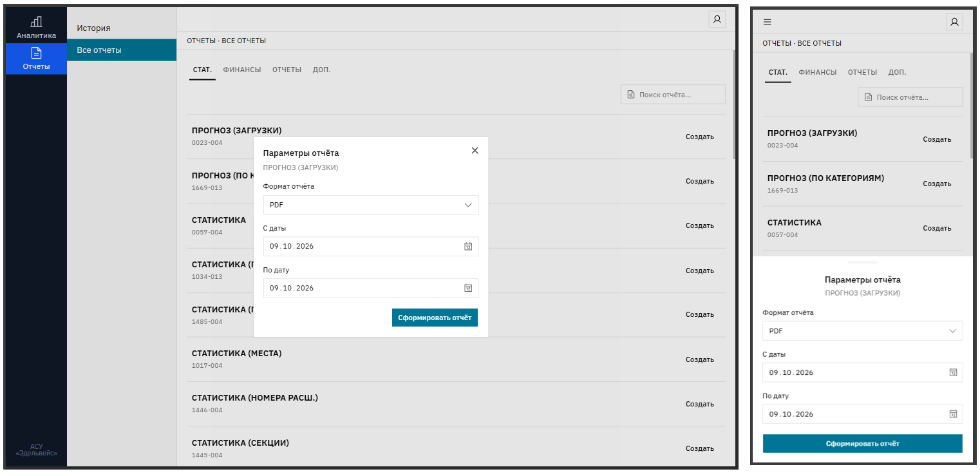Switch to ДОП. tab in the desktop view
The width and height of the screenshot is (980, 476).
[321, 70]
